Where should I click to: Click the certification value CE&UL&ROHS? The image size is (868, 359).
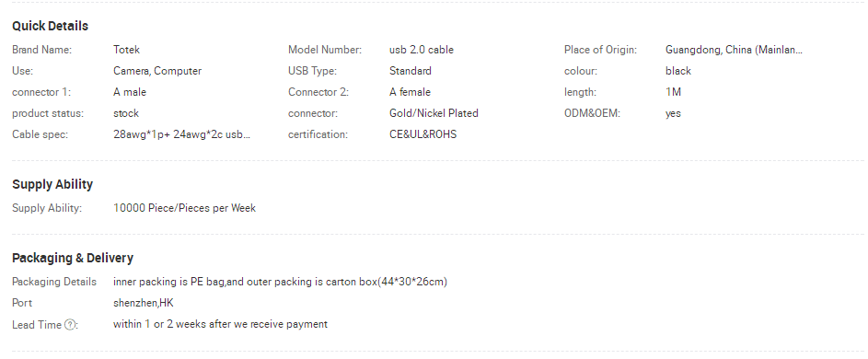(x=422, y=134)
